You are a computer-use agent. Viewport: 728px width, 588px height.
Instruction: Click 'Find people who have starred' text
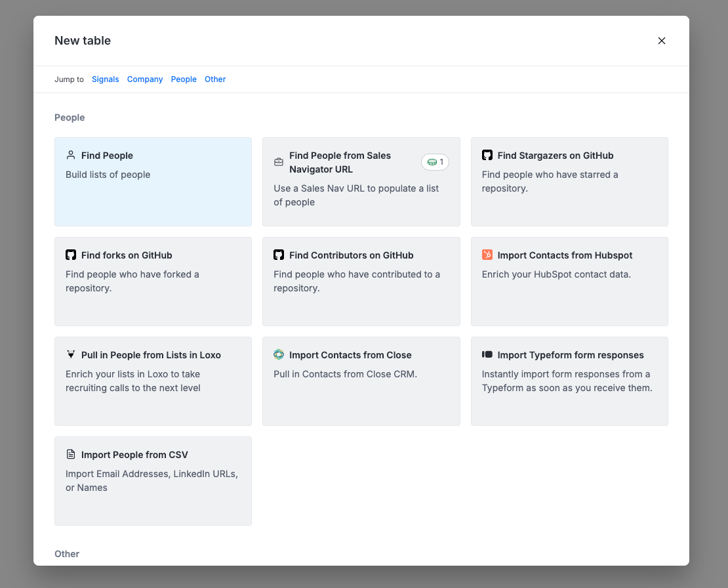tap(550, 182)
